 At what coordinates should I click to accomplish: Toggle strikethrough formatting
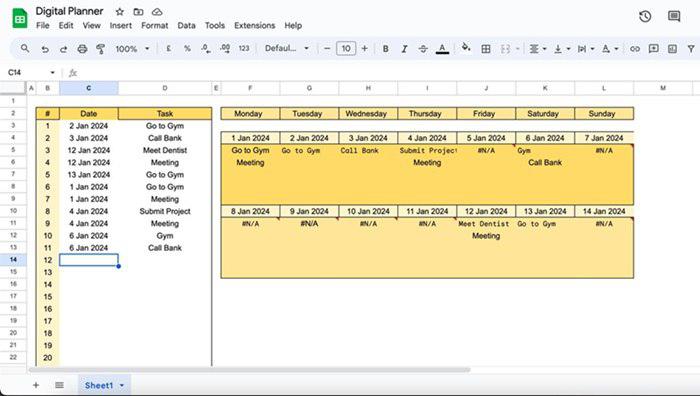(423, 49)
